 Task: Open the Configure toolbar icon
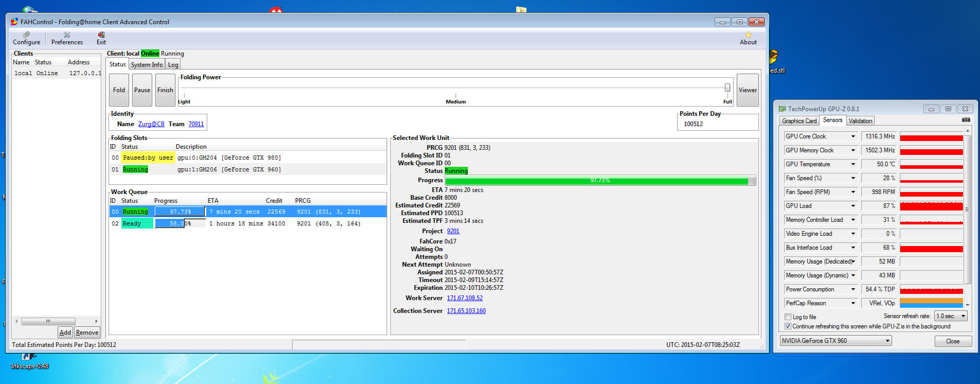coord(26,39)
